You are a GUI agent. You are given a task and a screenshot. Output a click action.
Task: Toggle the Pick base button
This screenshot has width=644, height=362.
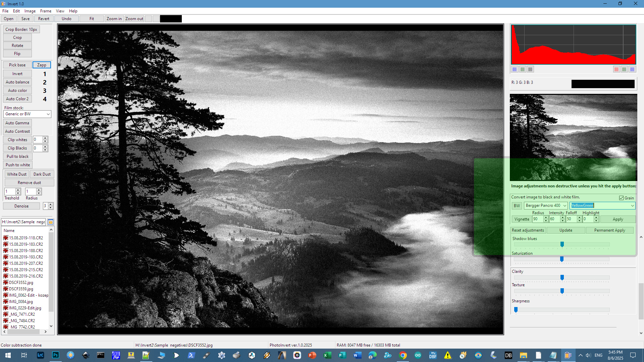point(17,65)
